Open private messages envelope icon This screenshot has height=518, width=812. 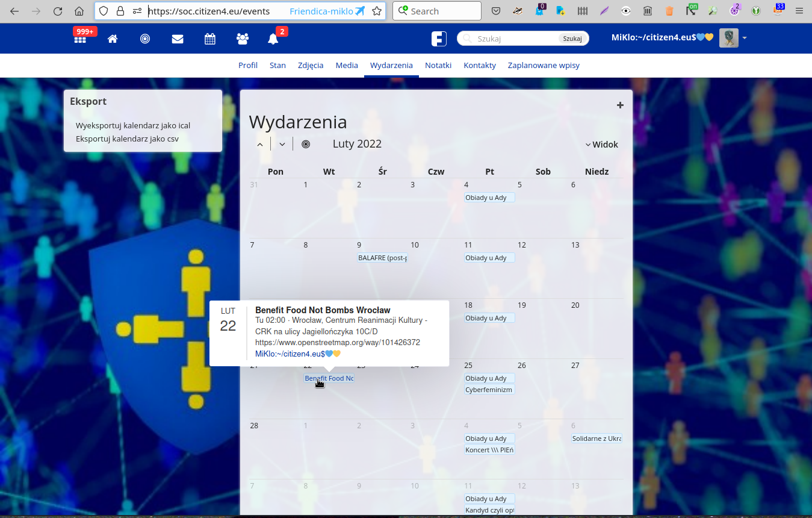pos(178,39)
